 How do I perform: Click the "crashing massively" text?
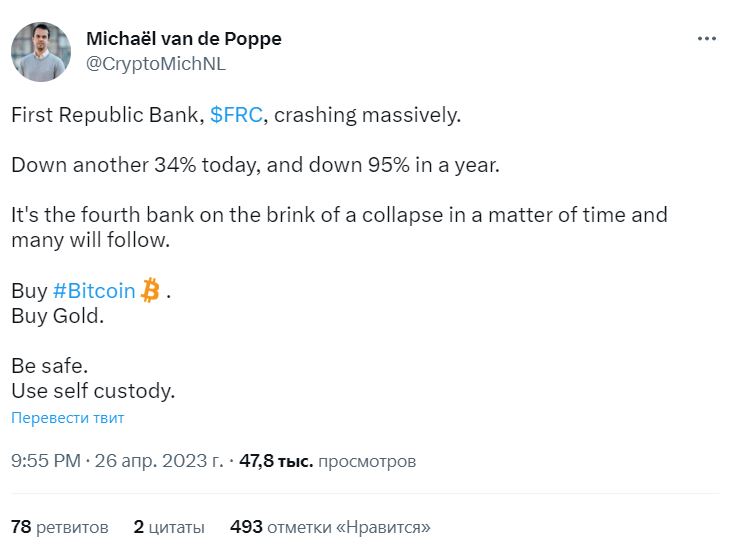pos(367,115)
